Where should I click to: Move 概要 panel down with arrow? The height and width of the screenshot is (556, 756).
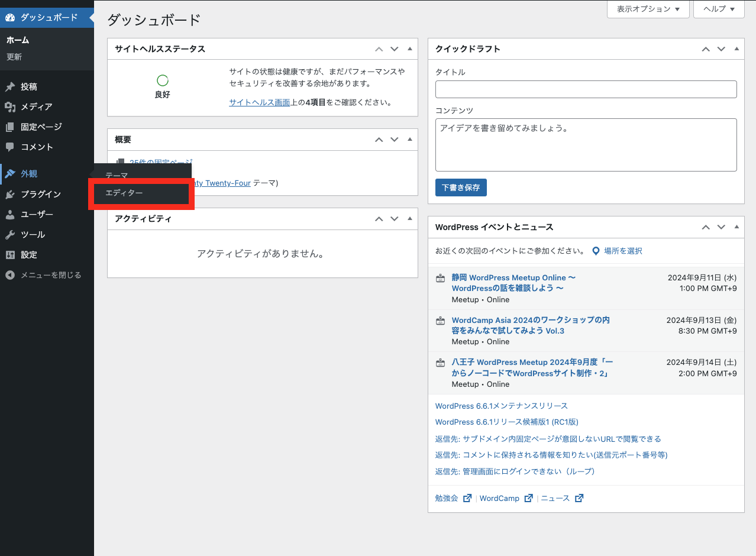(395, 140)
